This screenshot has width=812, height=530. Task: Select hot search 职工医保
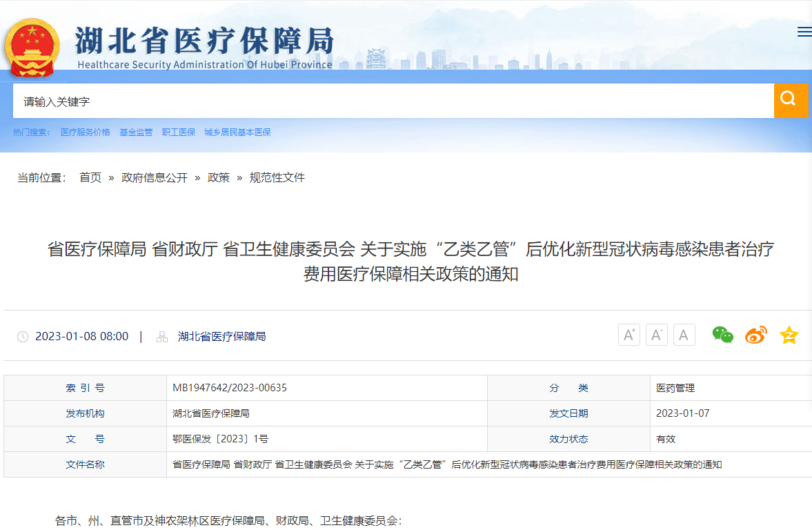coord(179,132)
